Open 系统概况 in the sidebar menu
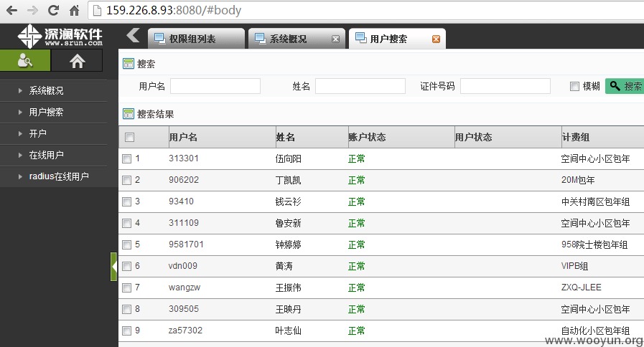The width and height of the screenshot is (644, 347). click(46, 90)
